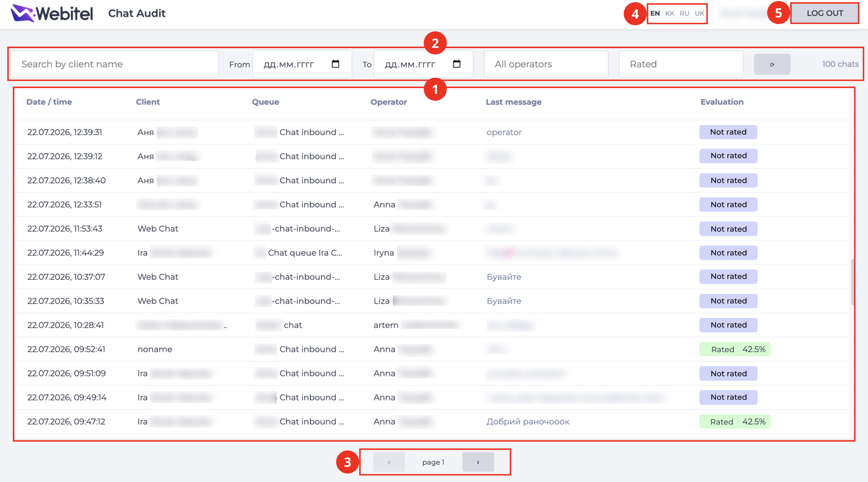Switch language to RU
Viewport: 868px width, 482px height.
pos(684,14)
